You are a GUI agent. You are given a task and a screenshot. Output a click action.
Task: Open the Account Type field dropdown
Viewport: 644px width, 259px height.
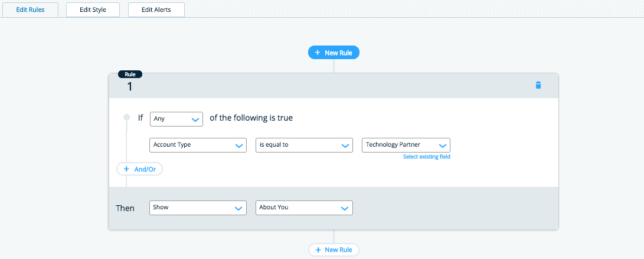(x=198, y=145)
